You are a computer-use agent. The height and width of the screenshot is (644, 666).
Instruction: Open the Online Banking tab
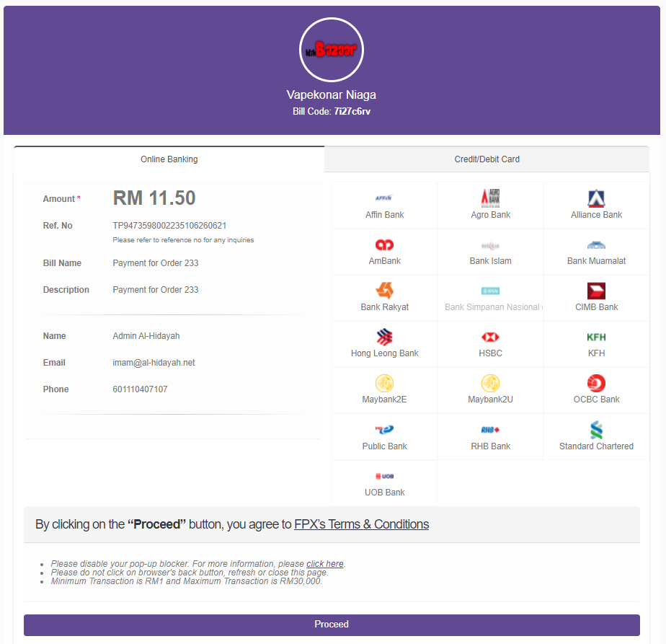click(169, 159)
